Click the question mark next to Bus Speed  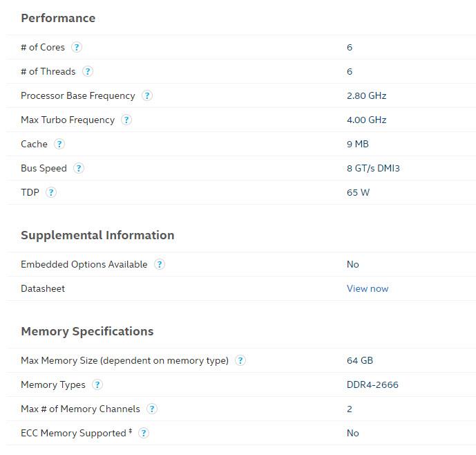click(x=79, y=168)
